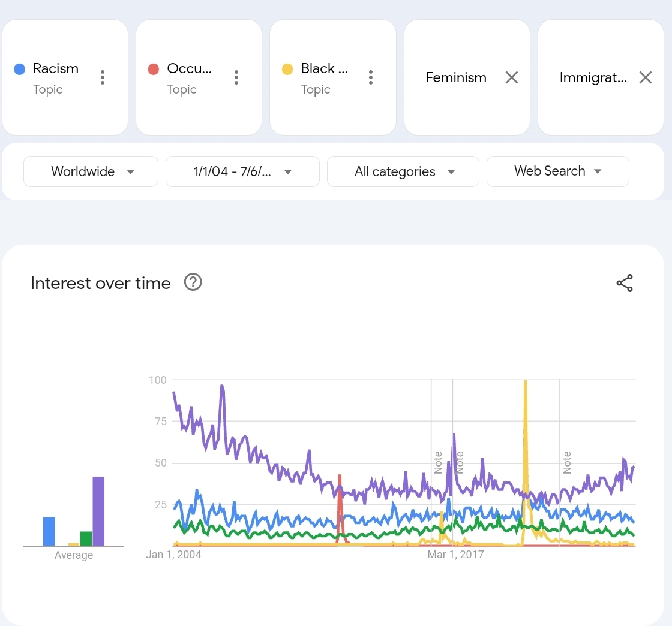This screenshot has width=672, height=626.
Task: Click the Interest over time heading
Action: pyautogui.click(x=101, y=283)
